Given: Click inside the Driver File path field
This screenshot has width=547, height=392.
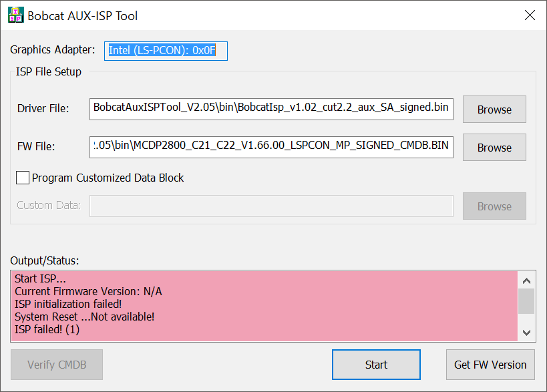Looking at the screenshot, I should tap(271, 108).
